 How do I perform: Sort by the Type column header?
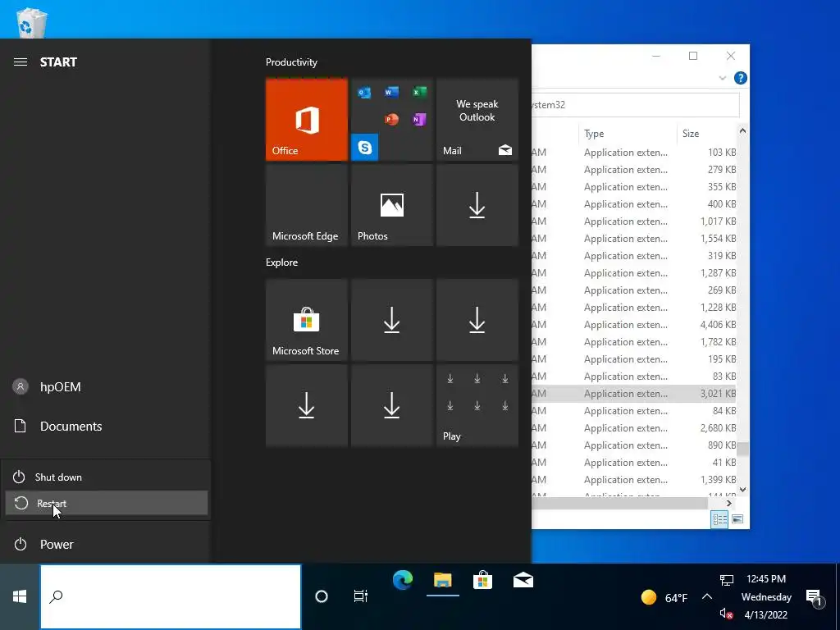628,134
